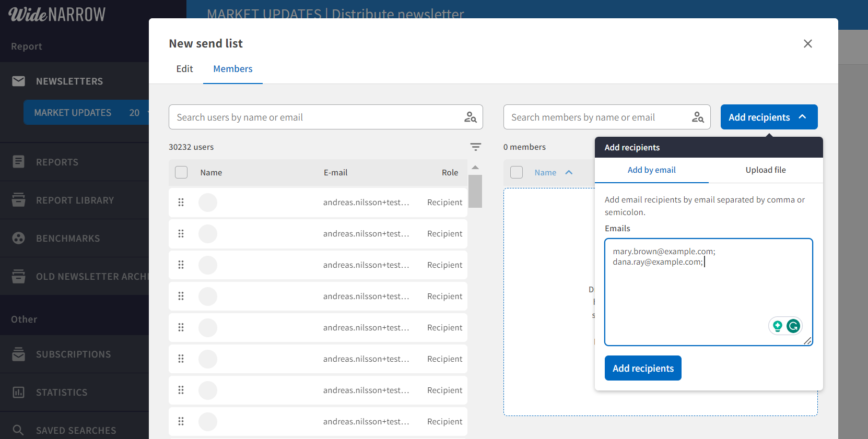
Task: Click user search icon in members search box
Action: click(698, 117)
